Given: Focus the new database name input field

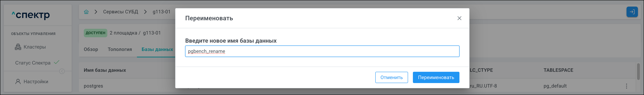Looking at the screenshot, I should pos(322,51).
